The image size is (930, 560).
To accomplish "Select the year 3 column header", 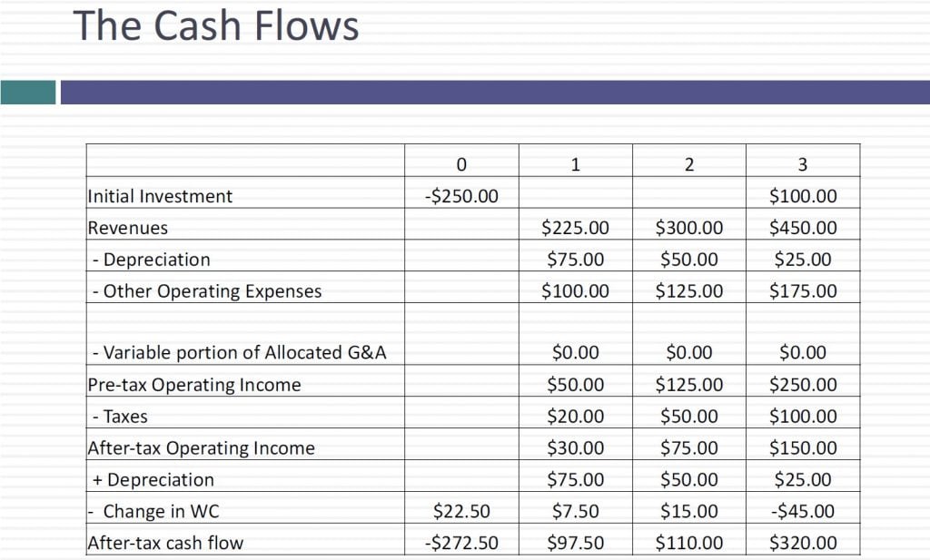I will click(x=802, y=164).
